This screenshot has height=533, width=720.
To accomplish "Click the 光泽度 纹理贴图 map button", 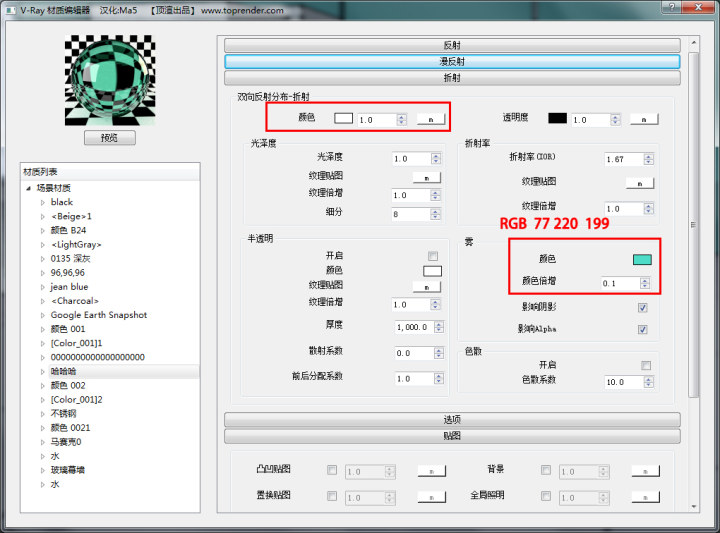I will [x=427, y=178].
